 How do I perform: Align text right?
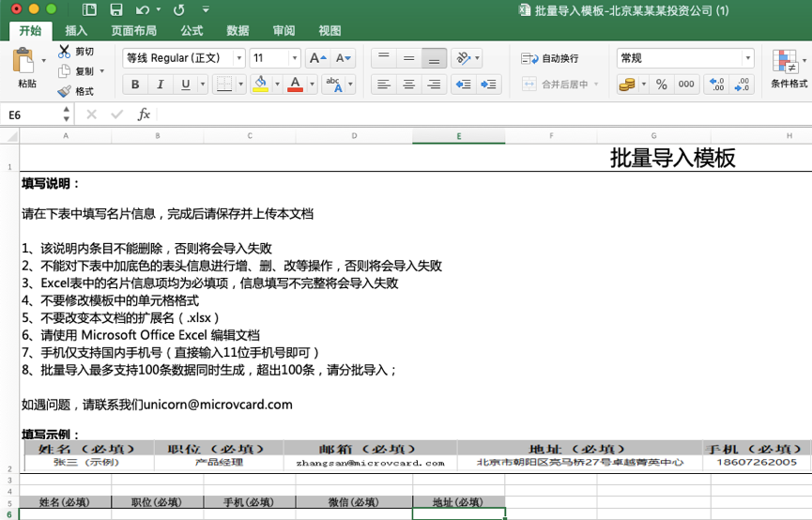pos(434,84)
